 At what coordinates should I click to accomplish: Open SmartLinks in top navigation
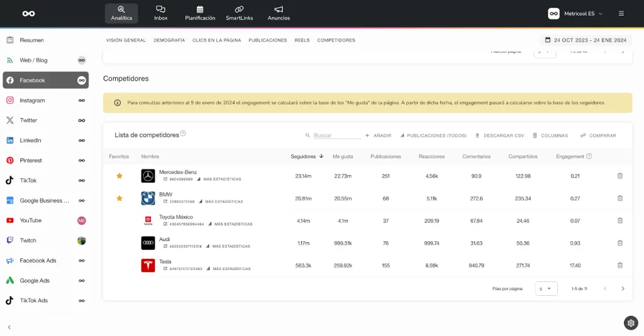pos(239,13)
